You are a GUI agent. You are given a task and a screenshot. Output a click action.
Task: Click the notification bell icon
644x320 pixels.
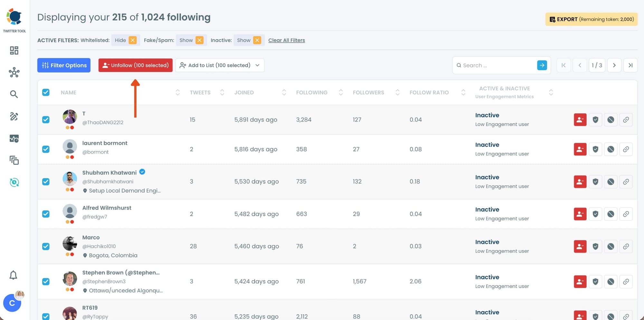click(x=13, y=275)
